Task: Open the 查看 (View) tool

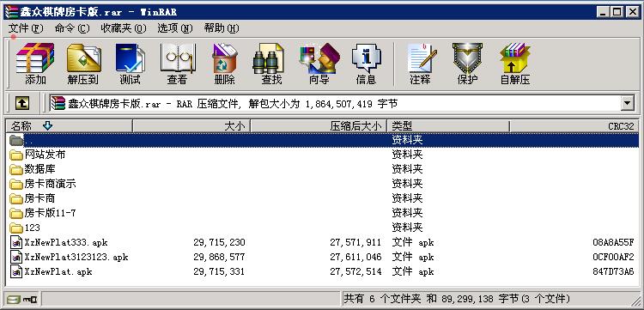Action: coord(178,64)
